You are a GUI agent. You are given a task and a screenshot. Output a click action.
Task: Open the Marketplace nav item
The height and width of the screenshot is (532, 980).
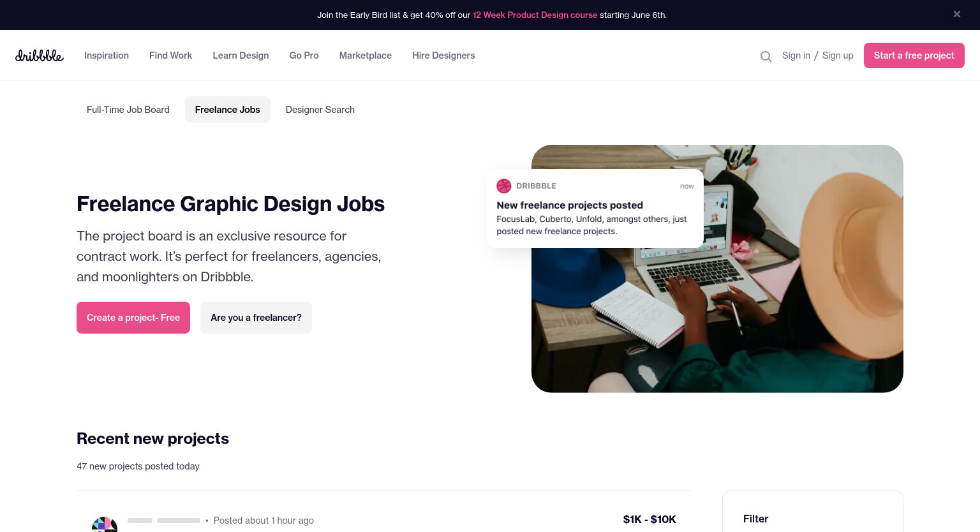(366, 55)
